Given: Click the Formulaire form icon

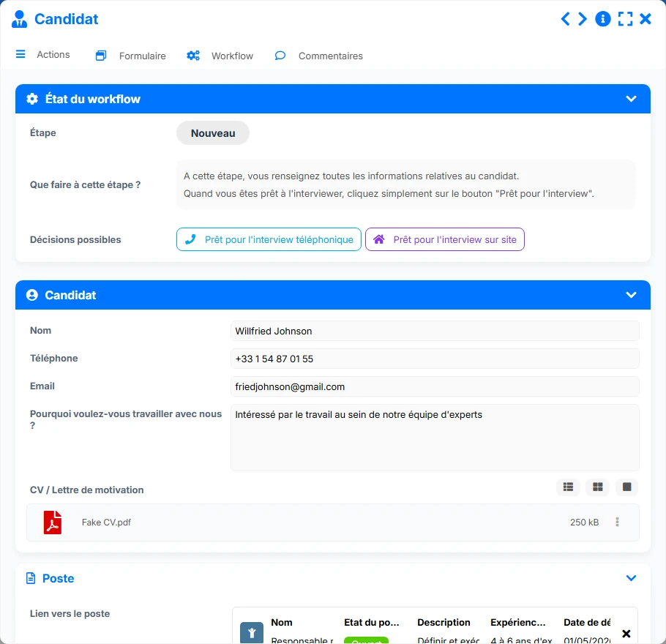Looking at the screenshot, I should point(101,56).
